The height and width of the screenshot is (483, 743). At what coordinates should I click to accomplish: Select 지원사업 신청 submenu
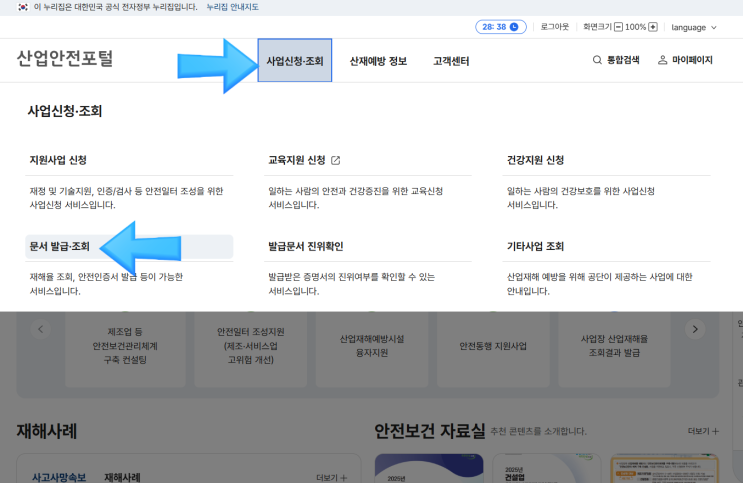(x=58, y=160)
